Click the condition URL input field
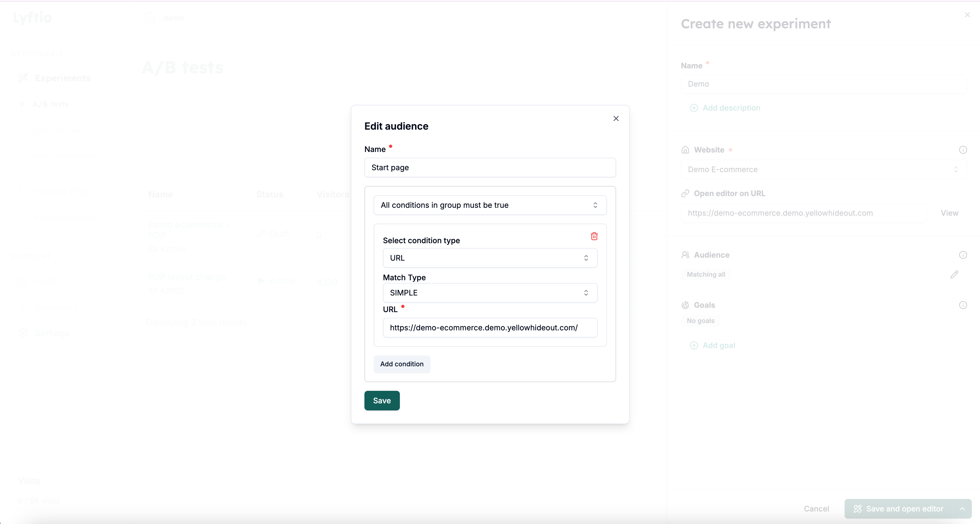Image resolution: width=980 pixels, height=524 pixels. tap(490, 328)
